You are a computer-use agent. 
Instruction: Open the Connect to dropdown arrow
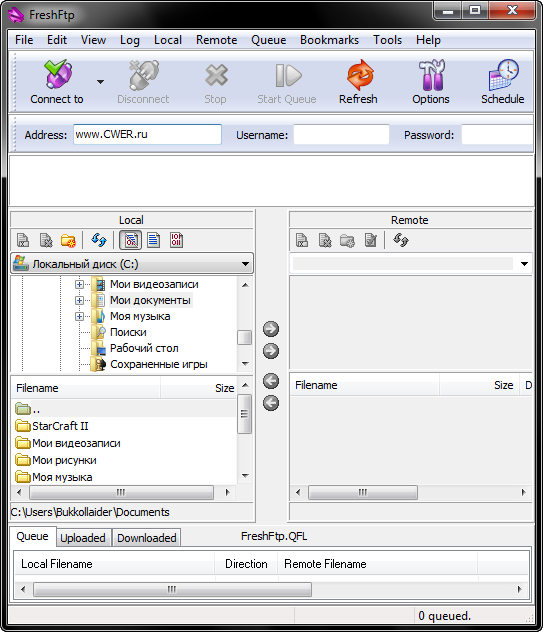(100, 82)
